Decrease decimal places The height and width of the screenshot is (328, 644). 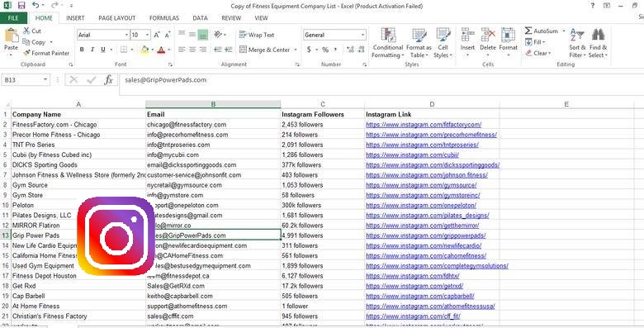pos(361,50)
